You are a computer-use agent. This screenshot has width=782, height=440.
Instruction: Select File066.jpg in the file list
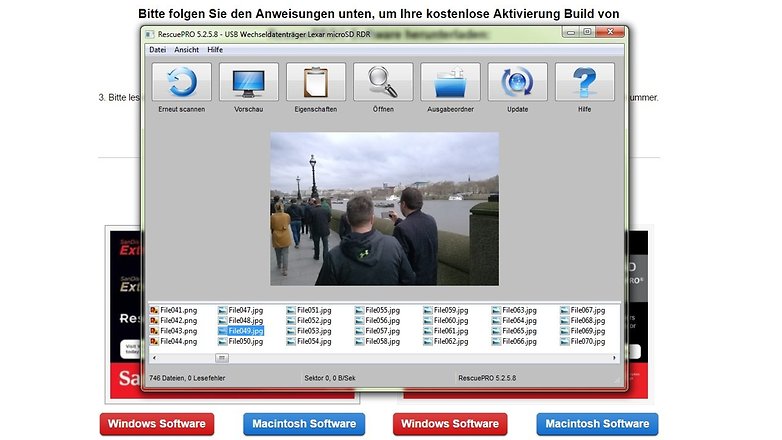(x=514, y=342)
